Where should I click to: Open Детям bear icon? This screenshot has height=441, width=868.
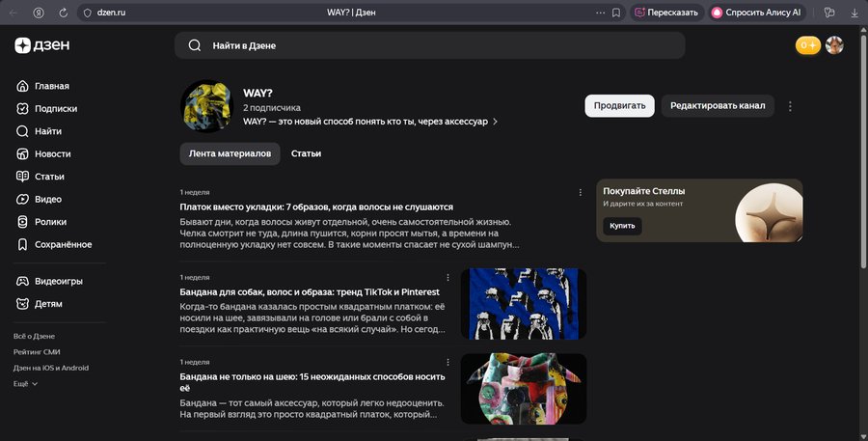coord(22,304)
